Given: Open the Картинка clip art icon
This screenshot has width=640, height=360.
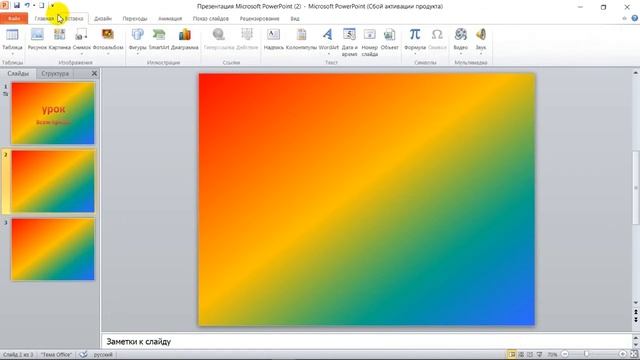Looking at the screenshot, I should point(60,35).
